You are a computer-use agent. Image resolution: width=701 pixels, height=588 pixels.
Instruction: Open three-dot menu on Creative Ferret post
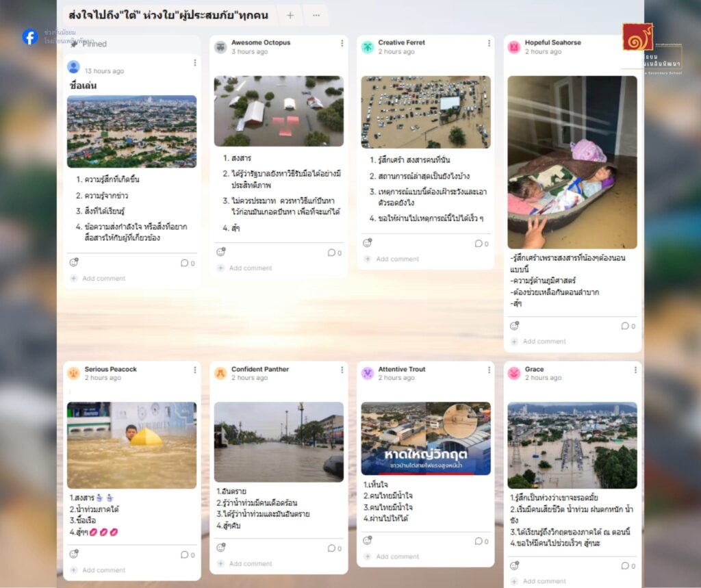[x=489, y=43]
